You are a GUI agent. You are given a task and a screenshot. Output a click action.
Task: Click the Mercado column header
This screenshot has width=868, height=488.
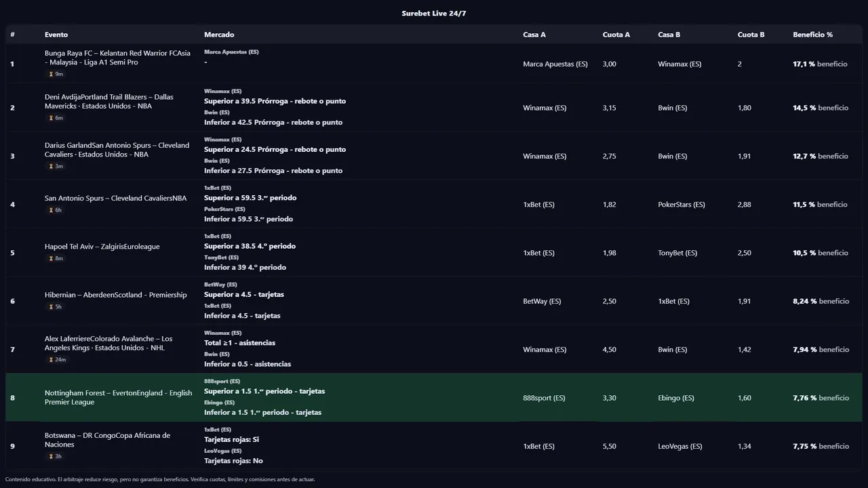(x=219, y=35)
